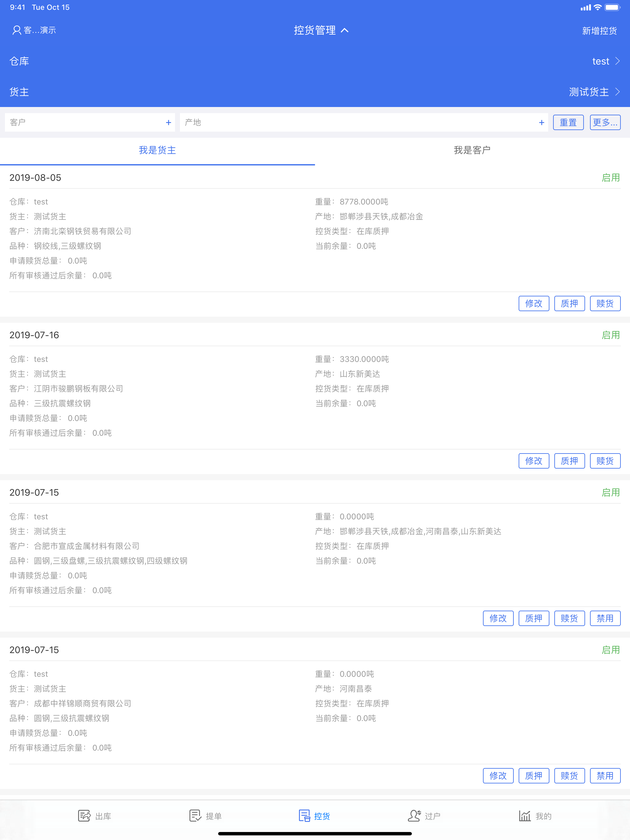Viewport: 630px width, 840px height.
Task: Open the 提单 bill of lading tab icon
Action: tap(195, 816)
